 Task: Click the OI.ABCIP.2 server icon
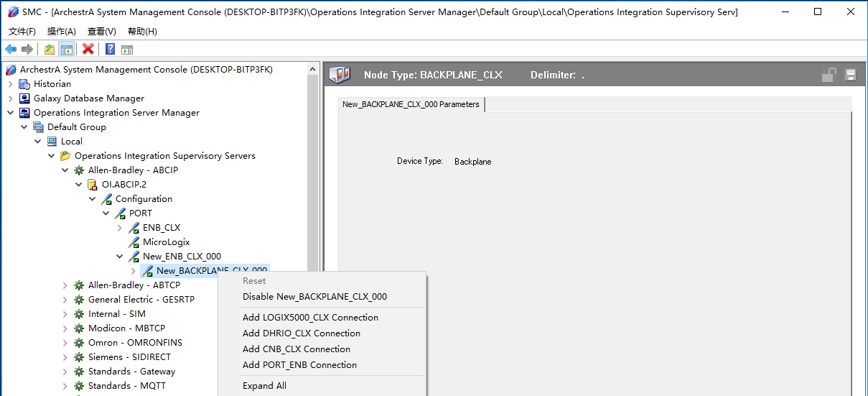(93, 185)
